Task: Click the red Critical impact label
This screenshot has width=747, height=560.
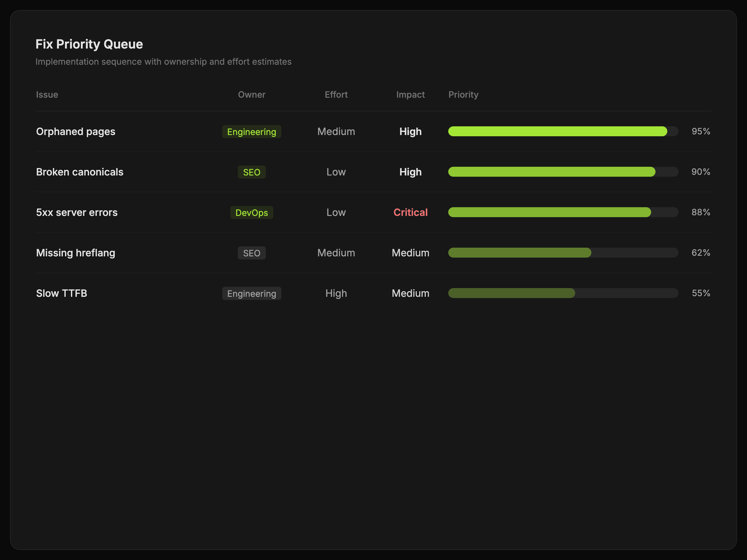Action: 410,212
